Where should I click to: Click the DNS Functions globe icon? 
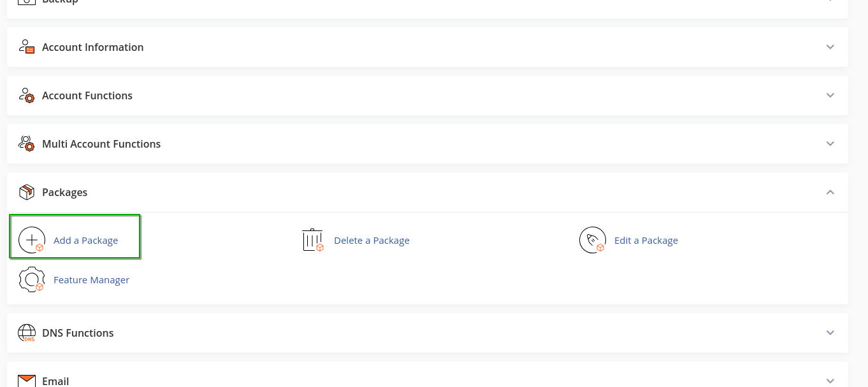point(26,333)
